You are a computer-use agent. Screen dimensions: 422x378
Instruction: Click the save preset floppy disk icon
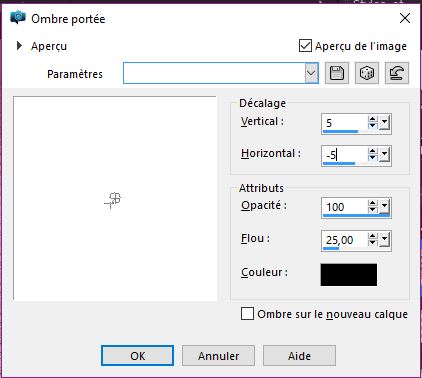337,73
